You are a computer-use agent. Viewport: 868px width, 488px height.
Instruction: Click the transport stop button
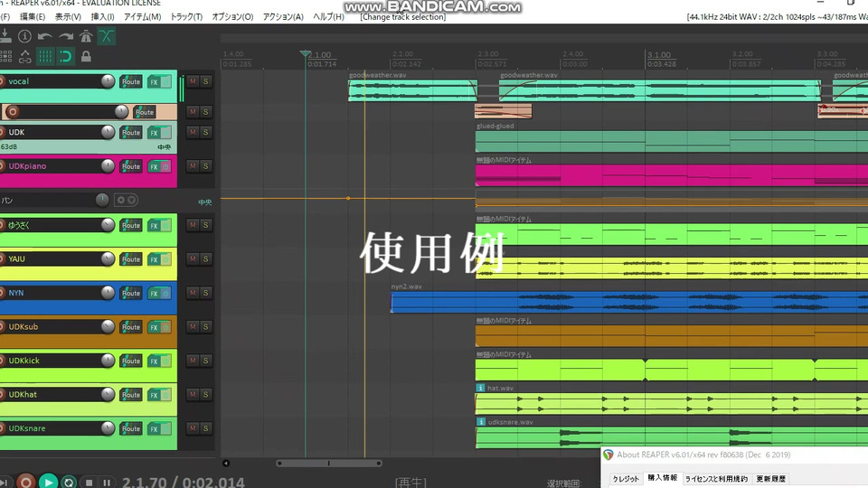(x=89, y=483)
